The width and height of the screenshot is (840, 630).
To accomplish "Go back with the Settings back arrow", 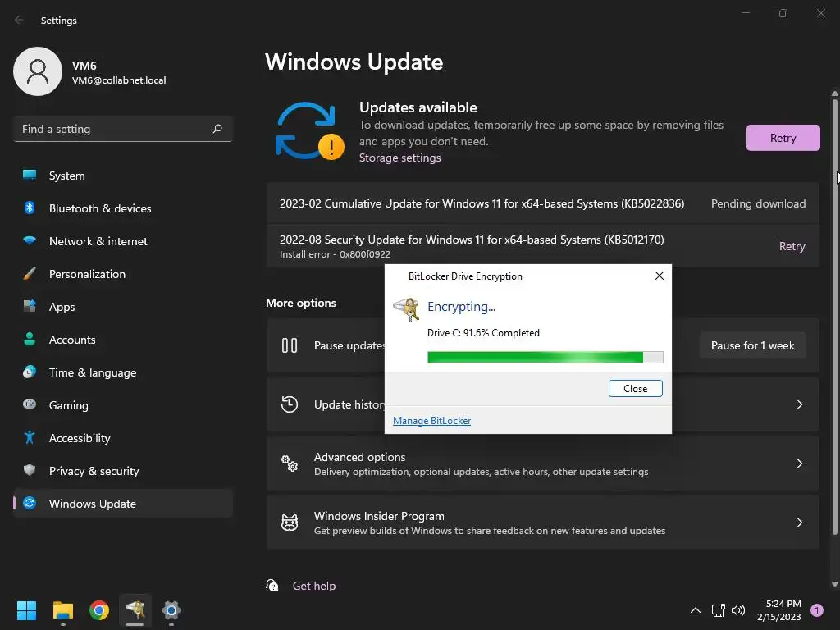I will click(x=20, y=20).
